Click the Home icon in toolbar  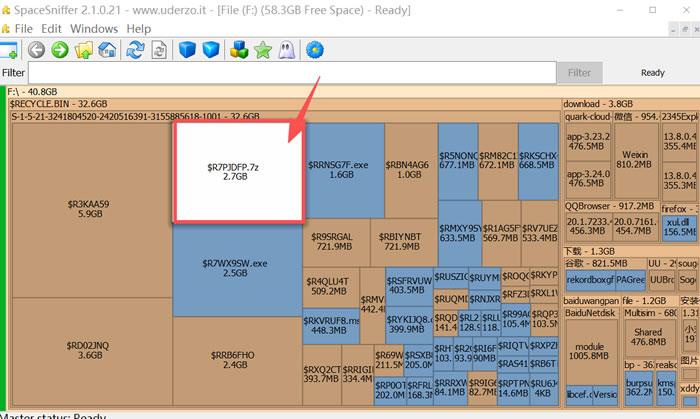(107, 50)
